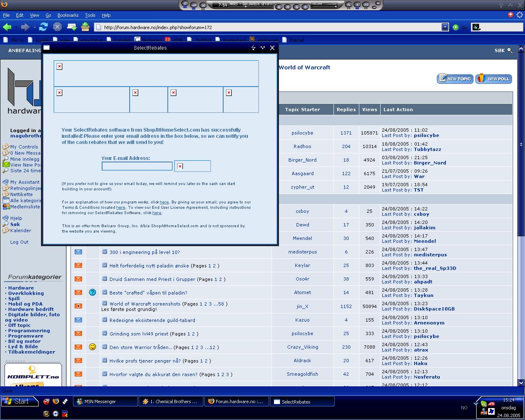
Task: Click the smiley icon beside Warrior tråden
Action: [x=92, y=347]
